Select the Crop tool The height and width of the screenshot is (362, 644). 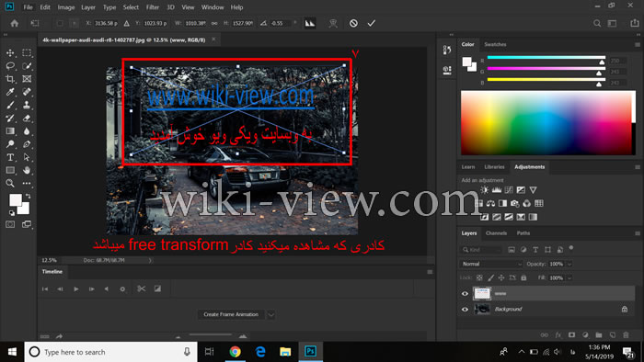[10, 79]
